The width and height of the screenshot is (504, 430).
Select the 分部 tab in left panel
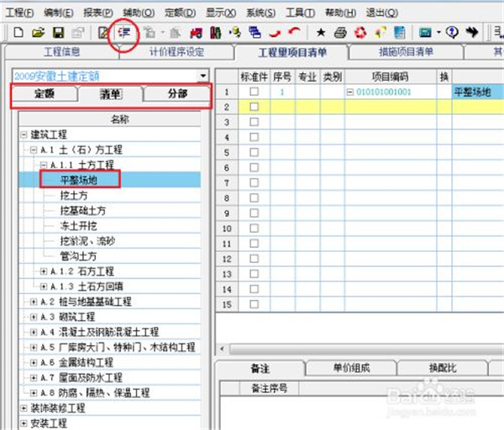click(177, 94)
